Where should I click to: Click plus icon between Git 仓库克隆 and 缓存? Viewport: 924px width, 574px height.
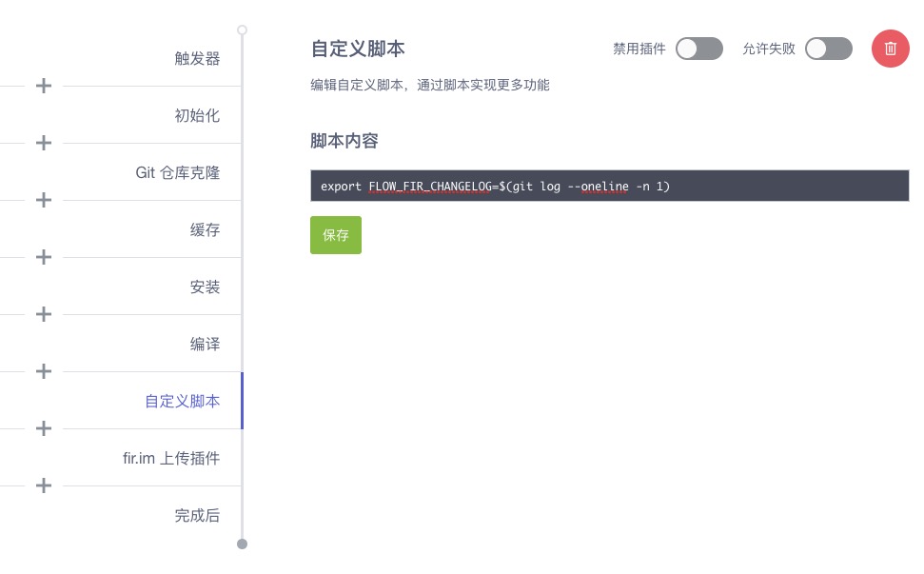point(43,200)
